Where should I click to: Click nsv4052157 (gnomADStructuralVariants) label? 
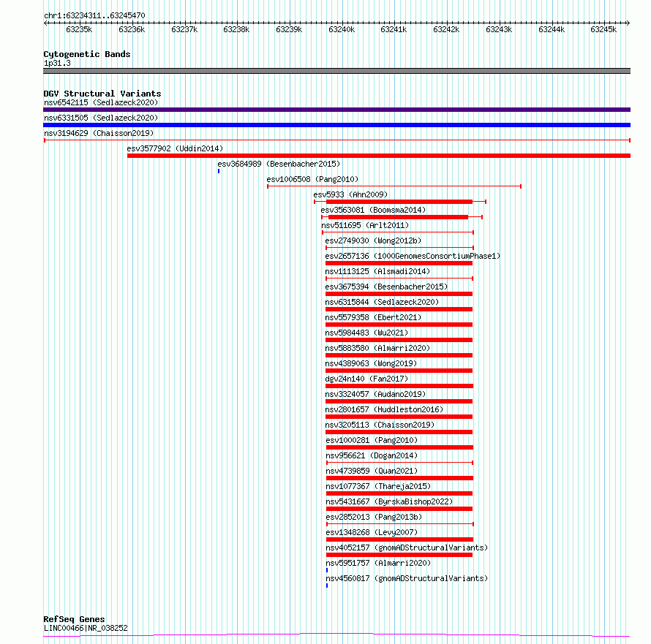(x=407, y=548)
